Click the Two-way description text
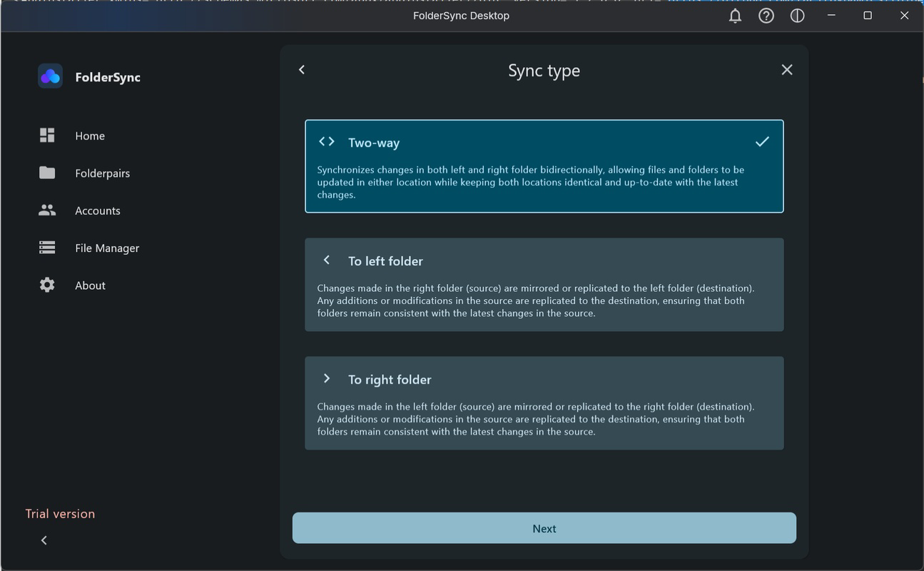Image resolution: width=924 pixels, height=571 pixels. pos(531,182)
